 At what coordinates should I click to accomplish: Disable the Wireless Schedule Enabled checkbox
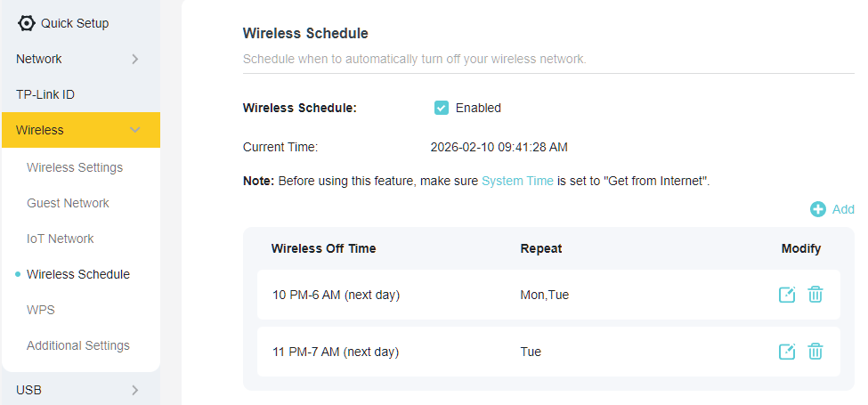pyautogui.click(x=442, y=108)
